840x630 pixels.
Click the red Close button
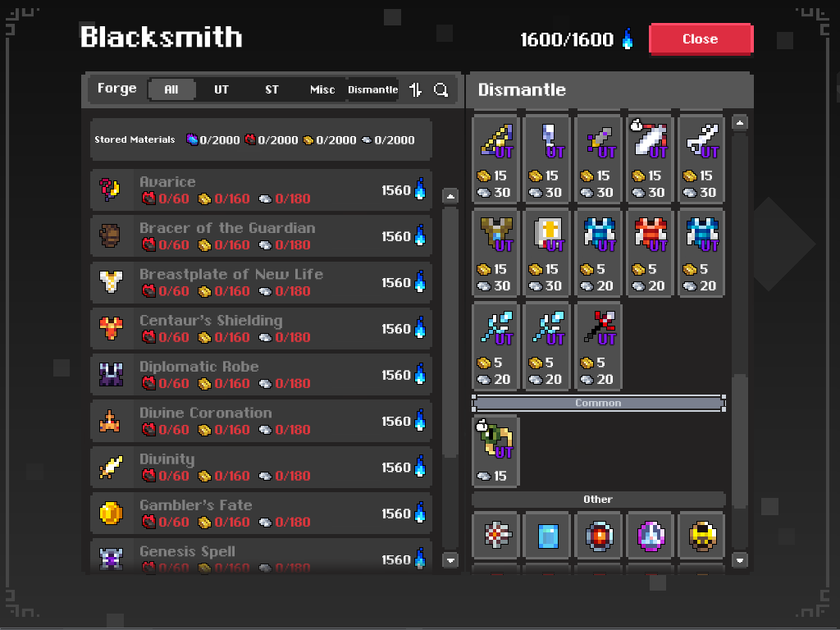tap(701, 39)
